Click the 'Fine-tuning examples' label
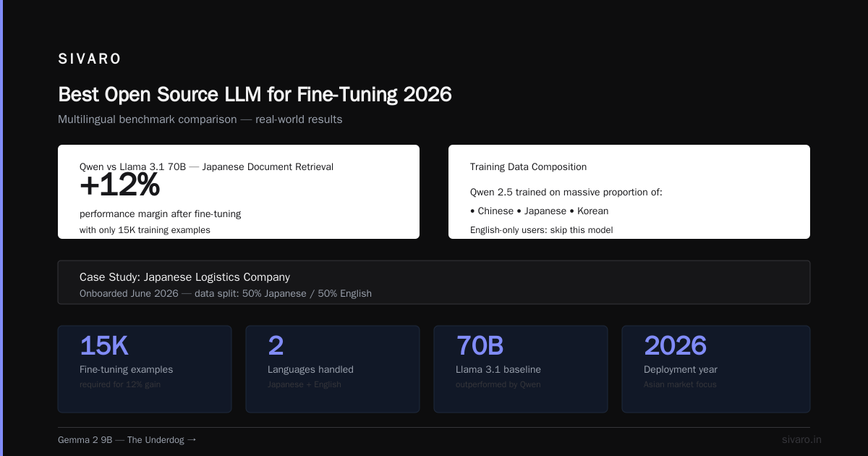The height and width of the screenshot is (456, 868). pyautogui.click(x=126, y=370)
